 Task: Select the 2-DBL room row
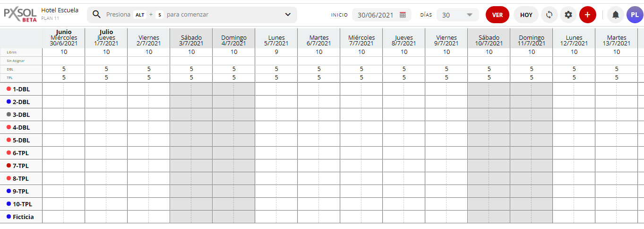(21, 102)
